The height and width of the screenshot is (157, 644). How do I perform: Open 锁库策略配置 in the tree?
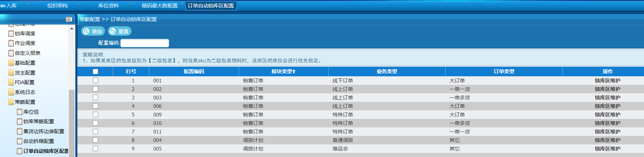(x=39, y=122)
